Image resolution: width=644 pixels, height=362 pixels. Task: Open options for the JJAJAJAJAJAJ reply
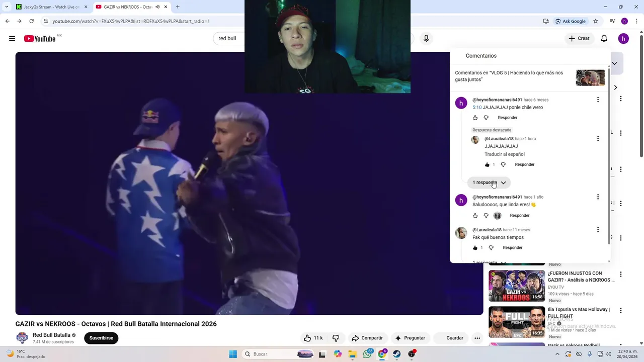pyautogui.click(x=598, y=138)
